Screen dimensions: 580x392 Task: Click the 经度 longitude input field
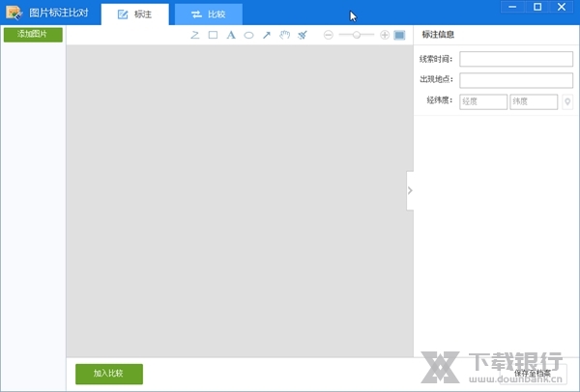tap(483, 101)
